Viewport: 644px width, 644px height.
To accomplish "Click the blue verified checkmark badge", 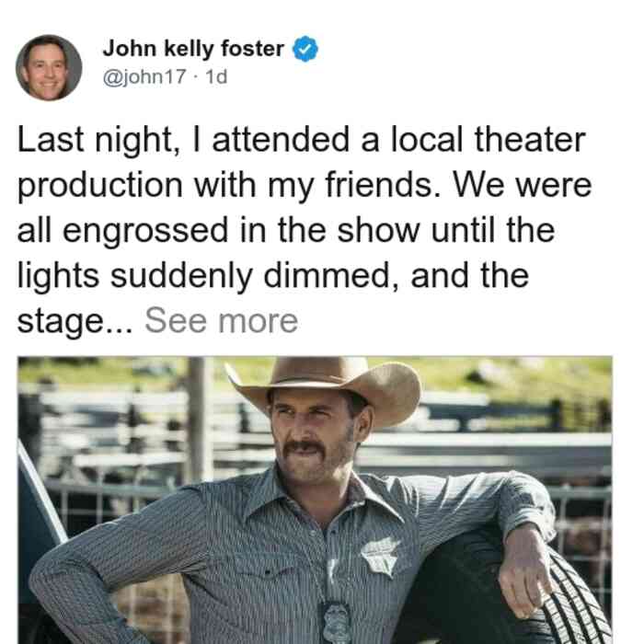I will coord(305,49).
